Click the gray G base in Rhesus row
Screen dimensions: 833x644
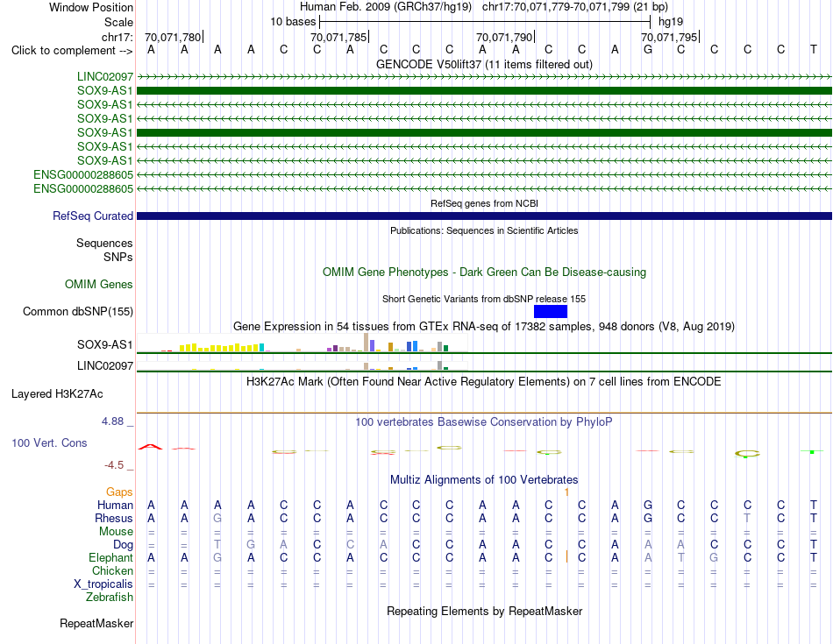tap(217, 518)
